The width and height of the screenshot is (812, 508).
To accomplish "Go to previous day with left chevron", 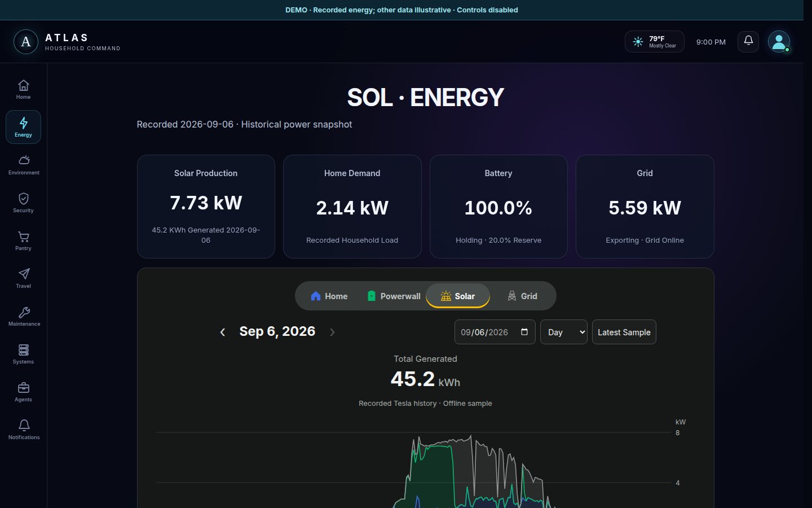I will (x=223, y=332).
